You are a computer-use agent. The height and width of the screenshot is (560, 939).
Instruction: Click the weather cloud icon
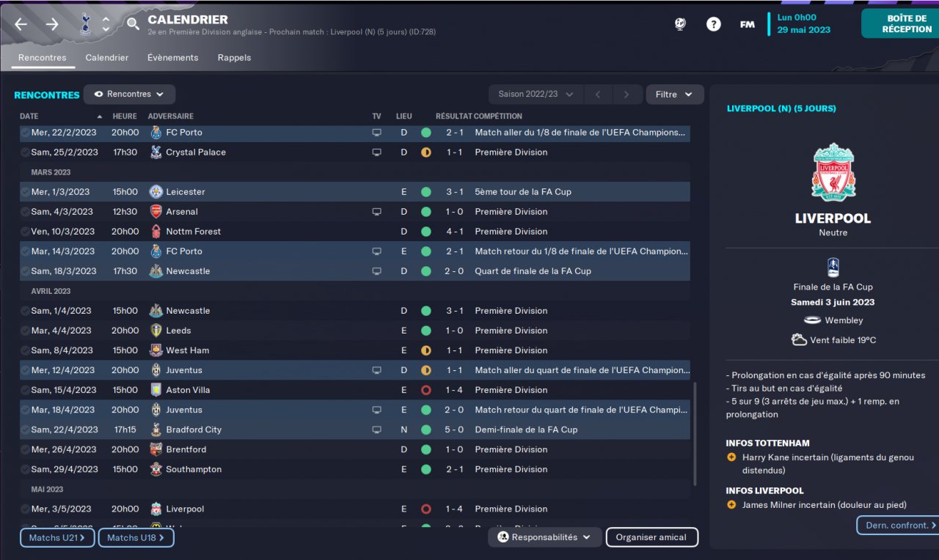click(799, 340)
